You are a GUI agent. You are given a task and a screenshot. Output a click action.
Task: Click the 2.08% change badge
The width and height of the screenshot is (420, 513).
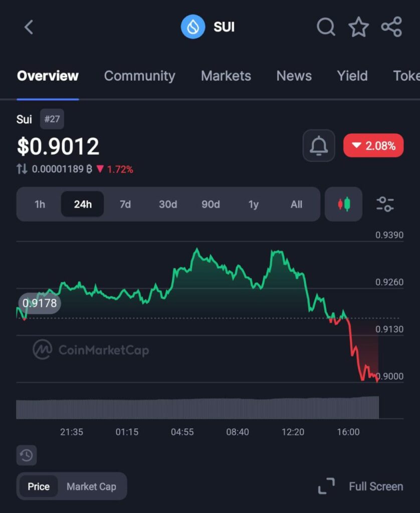(373, 146)
